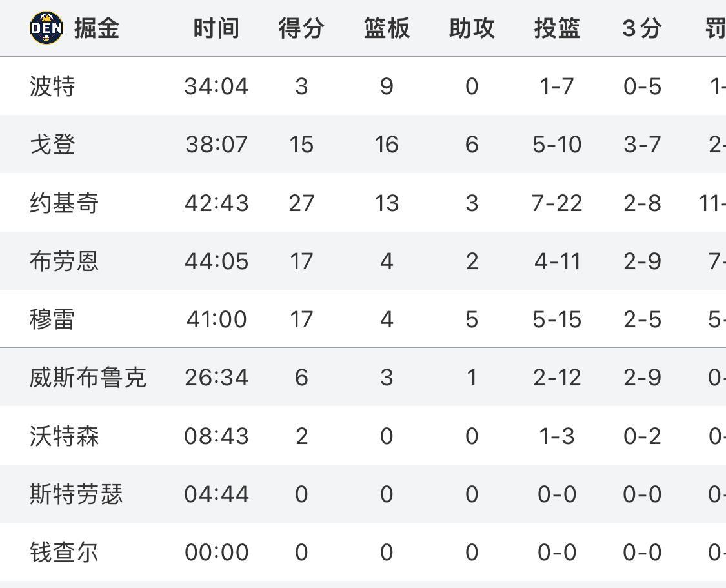726x588 pixels.
Task: Open player 戈登 profile
Action: pyautogui.click(x=52, y=144)
